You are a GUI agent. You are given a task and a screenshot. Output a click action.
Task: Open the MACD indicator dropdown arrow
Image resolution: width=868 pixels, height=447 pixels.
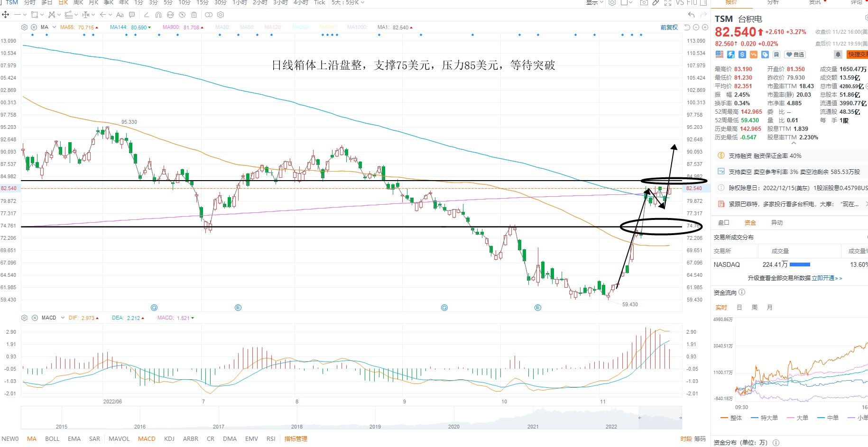(x=62, y=318)
